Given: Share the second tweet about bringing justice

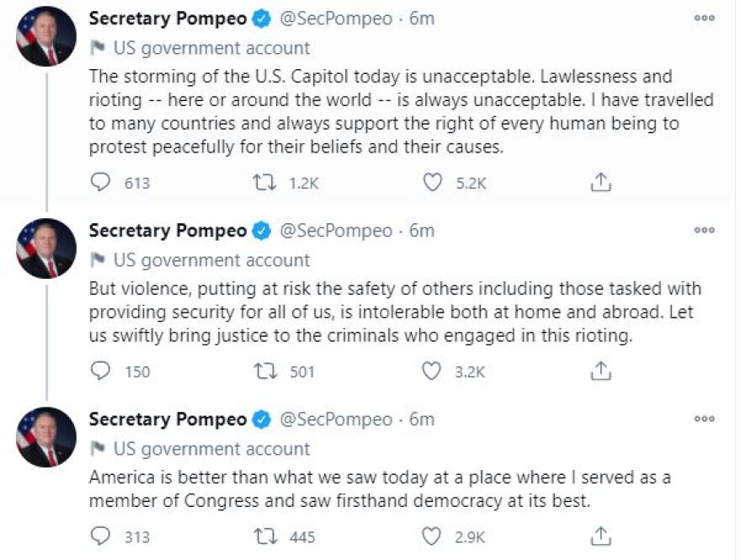Looking at the screenshot, I should click(x=600, y=371).
